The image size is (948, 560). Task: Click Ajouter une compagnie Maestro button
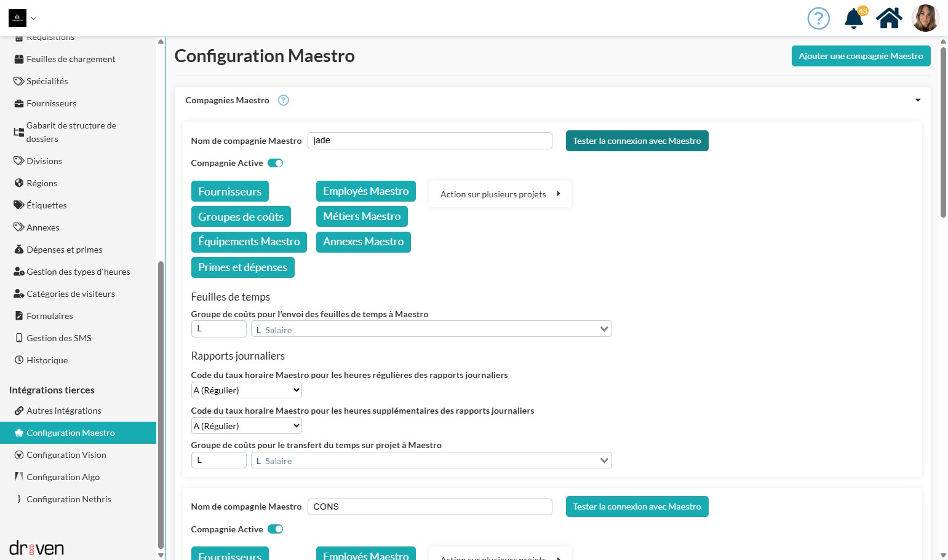click(x=861, y=56)
